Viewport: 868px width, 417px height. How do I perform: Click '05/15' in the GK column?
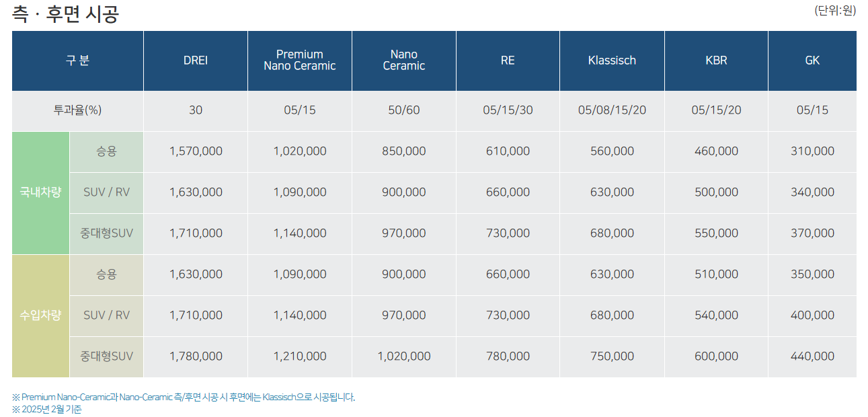tap(812, 110)
